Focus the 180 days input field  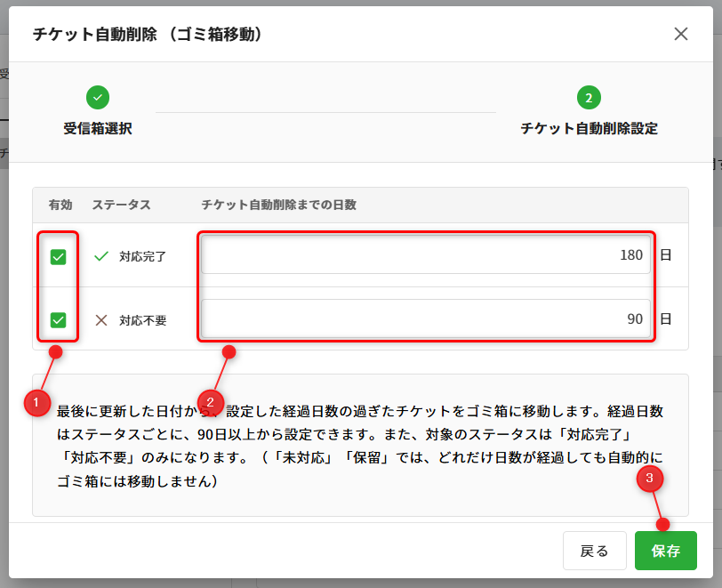(425, 255)
